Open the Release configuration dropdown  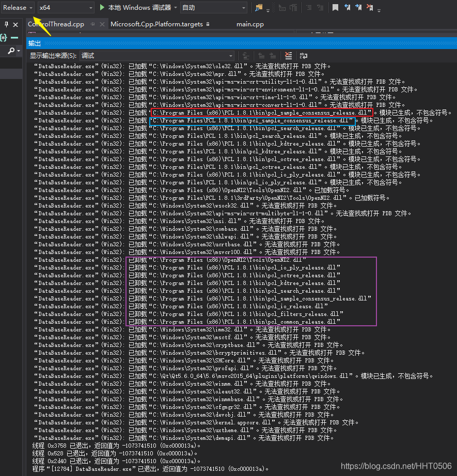coord(18,8)
